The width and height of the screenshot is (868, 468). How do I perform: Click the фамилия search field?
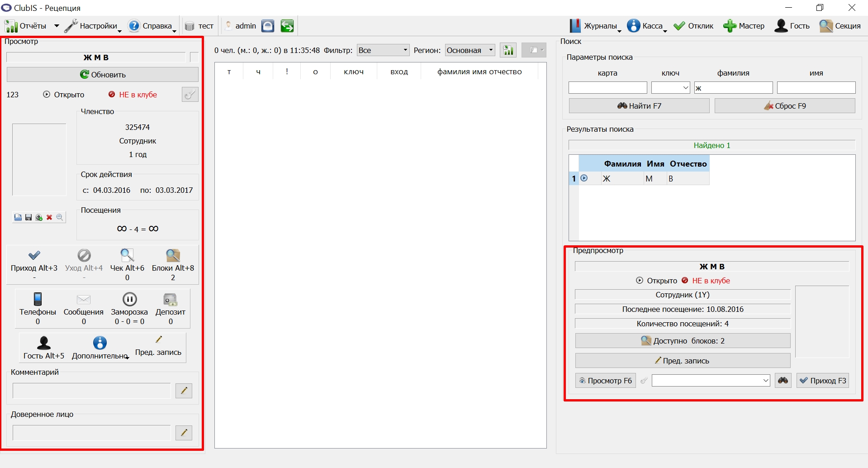coord(733,88)
